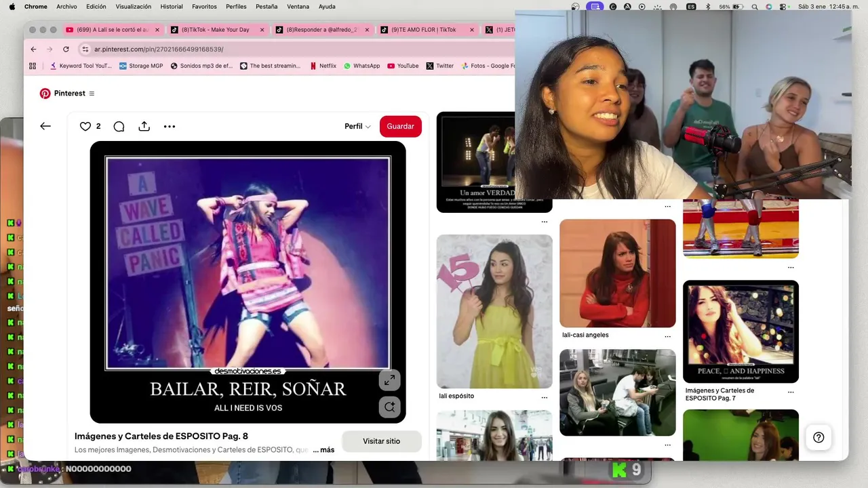
Task: Click the visual search lens icon on the pin image
Action: click(389, 407)
